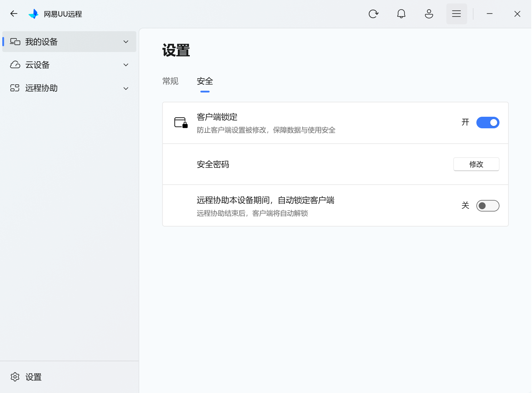Expand the 远程协助 chevron

(126, 88)
